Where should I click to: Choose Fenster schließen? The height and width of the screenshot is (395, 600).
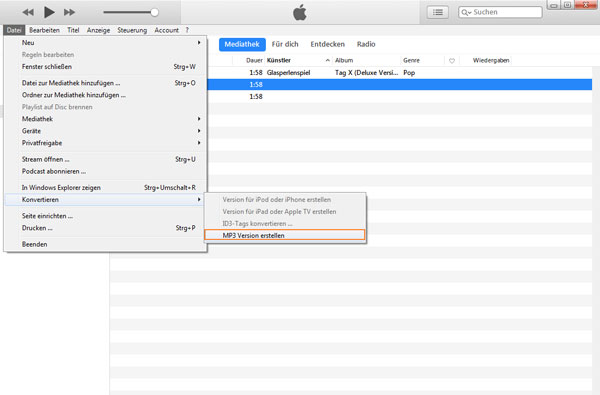(106, 67)
